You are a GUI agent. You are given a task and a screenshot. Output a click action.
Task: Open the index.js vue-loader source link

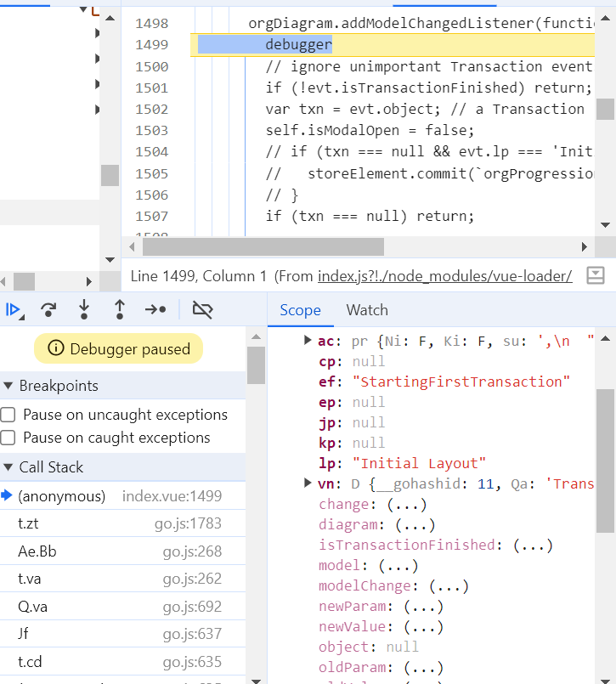(x=444, y=276)
